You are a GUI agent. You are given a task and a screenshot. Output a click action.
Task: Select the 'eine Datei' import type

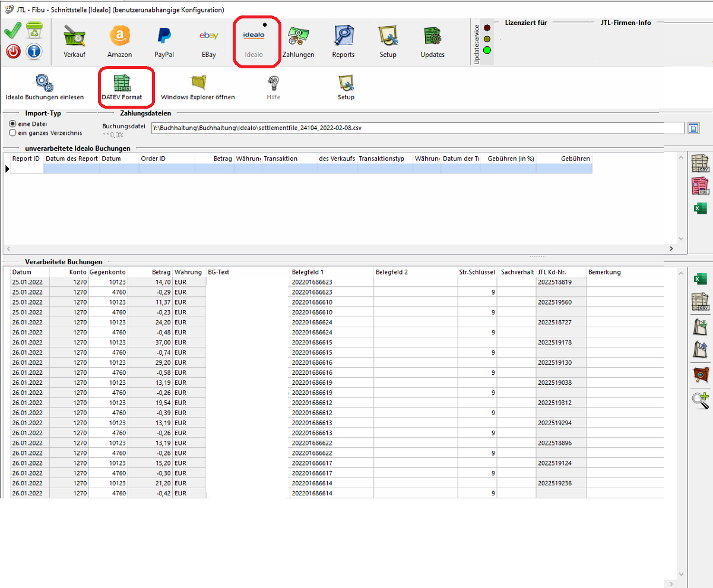click(12, 124)
